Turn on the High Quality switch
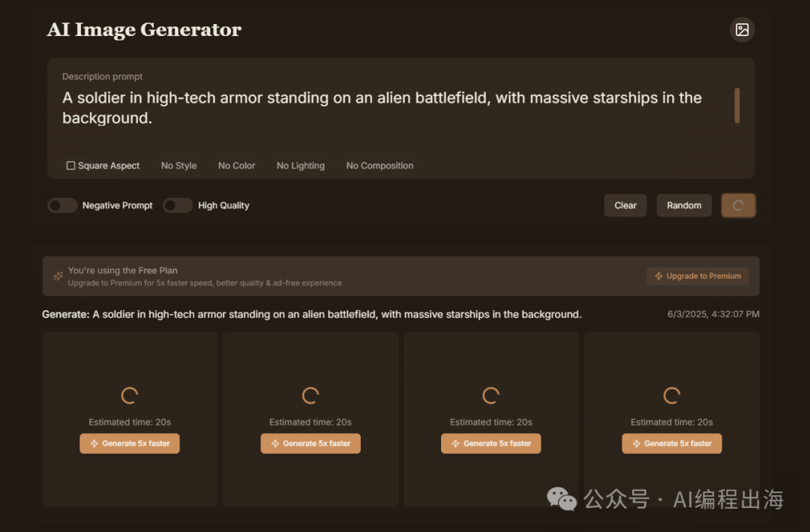 178,205
